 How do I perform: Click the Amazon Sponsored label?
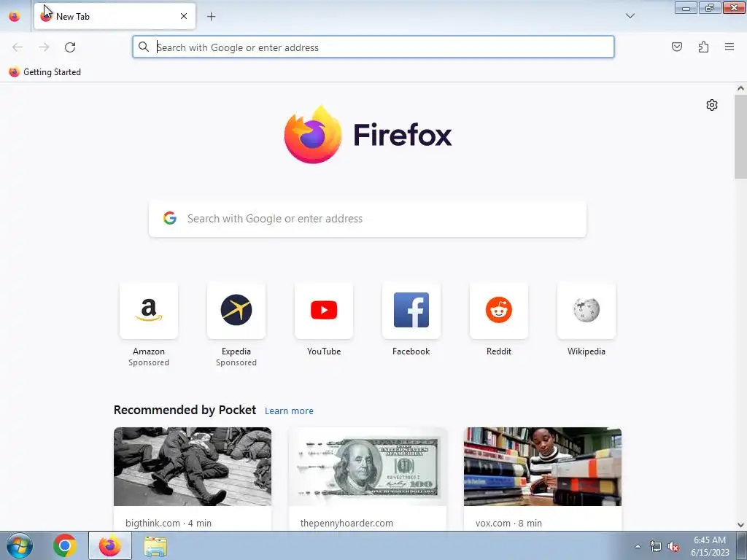(x=149, y=362)
